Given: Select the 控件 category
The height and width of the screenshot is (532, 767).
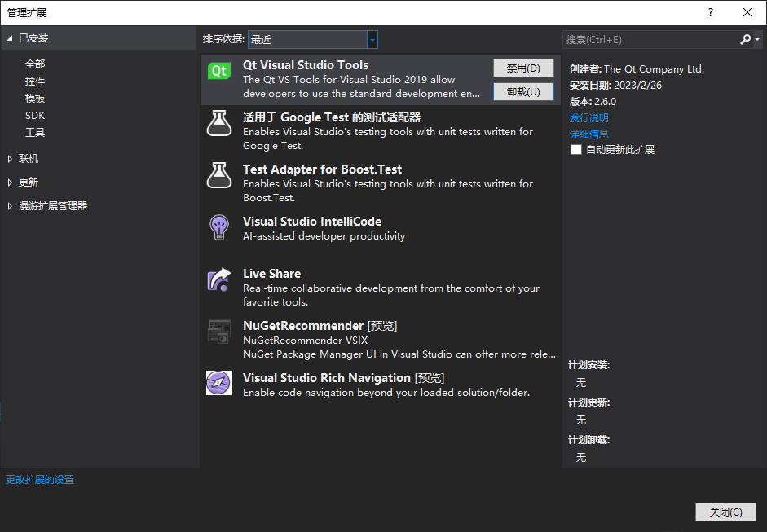Looking at the screenshot, I should [35, 81].
